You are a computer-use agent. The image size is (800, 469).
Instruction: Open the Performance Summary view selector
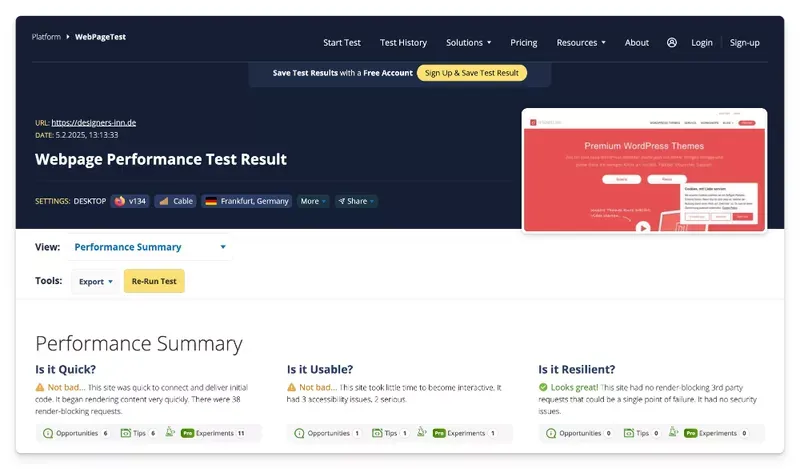click(150, 247)
